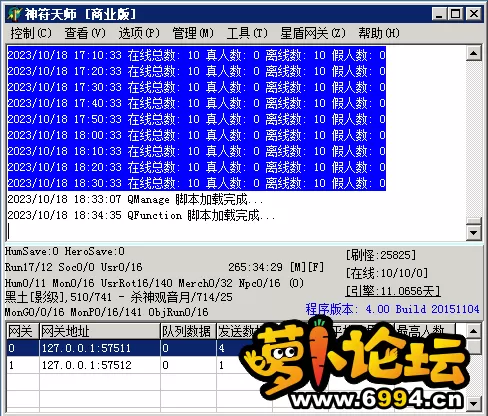
Task: Click gateway number 1 cell
Action: click(x=23, y=365)
